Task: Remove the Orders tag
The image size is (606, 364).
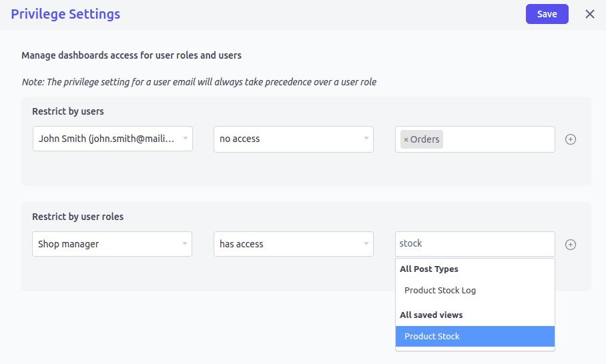Action: (406, 140)
